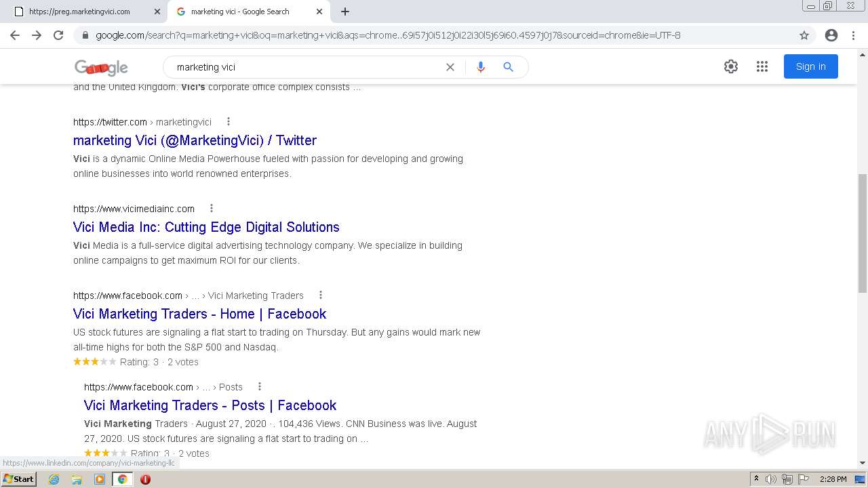Open the volume control in tray
The width and height of the screenshot is (868, 488).
770,479
